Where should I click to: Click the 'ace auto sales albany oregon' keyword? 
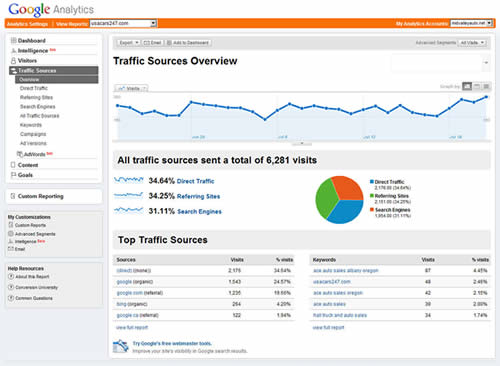[346, 270]
